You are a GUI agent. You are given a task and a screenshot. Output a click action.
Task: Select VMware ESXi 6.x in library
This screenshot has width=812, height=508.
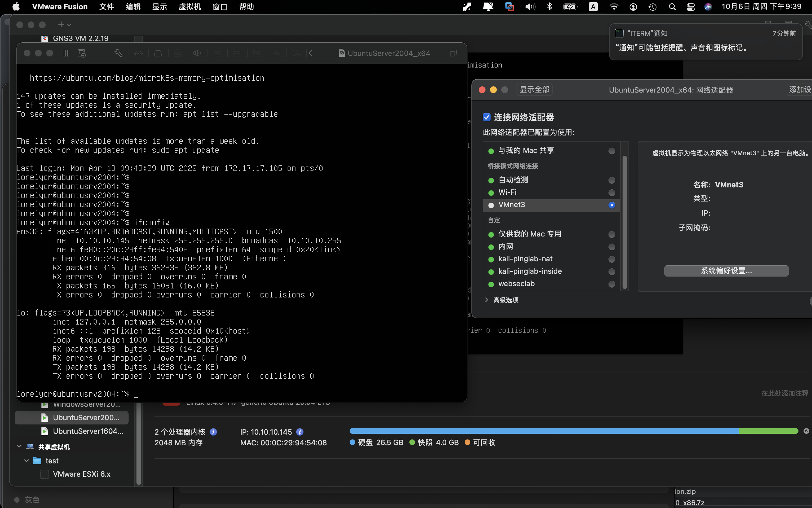coord(71,474)
